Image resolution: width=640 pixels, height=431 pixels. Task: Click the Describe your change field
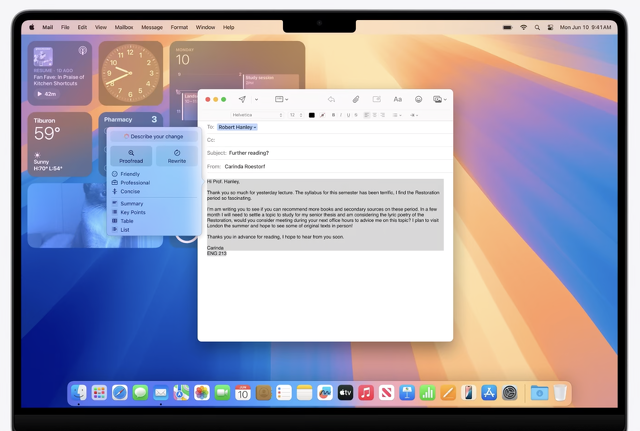(x=154, y=136)
